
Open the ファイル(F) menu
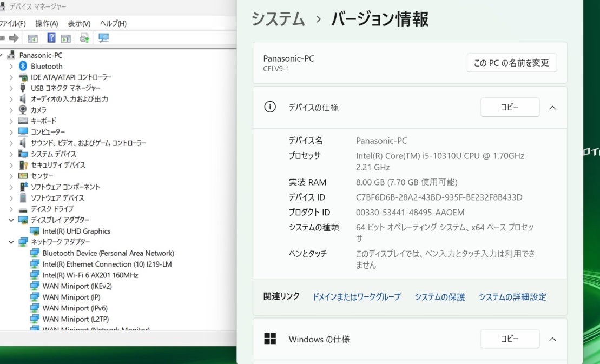12,23
